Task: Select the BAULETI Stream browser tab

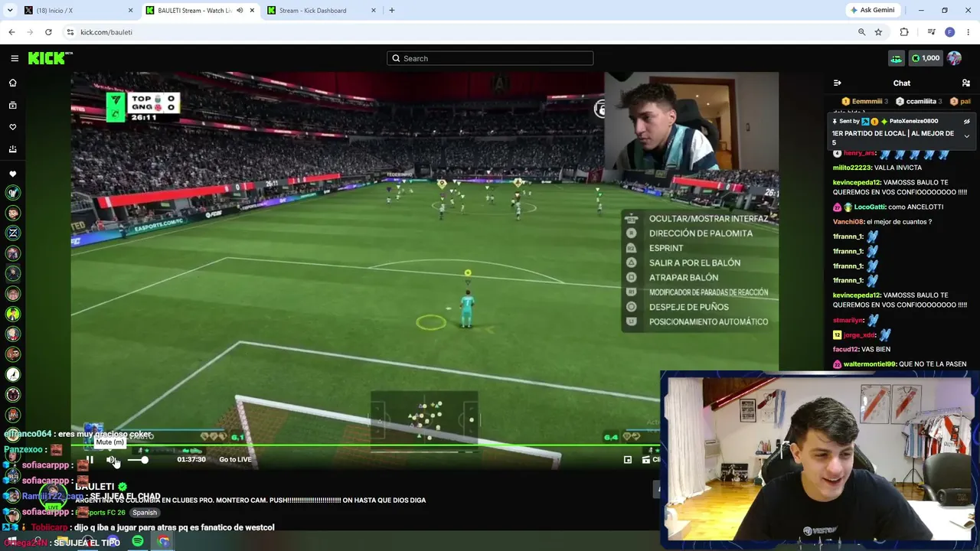Action: point(201,11)
